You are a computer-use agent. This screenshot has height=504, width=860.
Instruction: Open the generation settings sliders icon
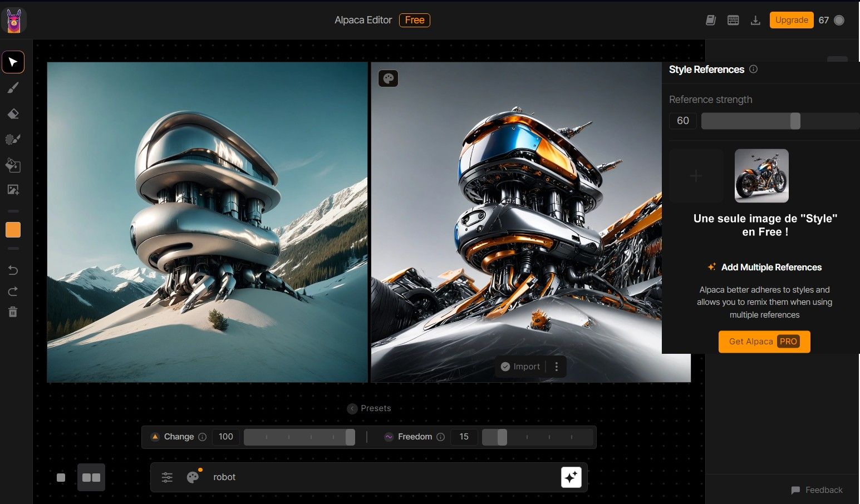point(167,477)
